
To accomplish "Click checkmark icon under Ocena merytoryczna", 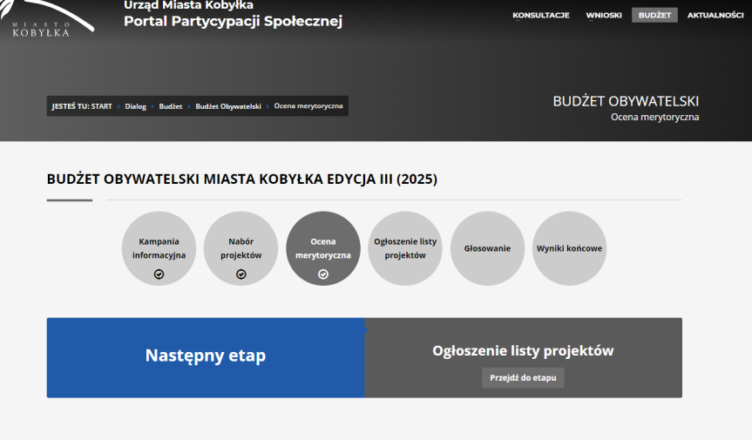I will click(323, 274).
